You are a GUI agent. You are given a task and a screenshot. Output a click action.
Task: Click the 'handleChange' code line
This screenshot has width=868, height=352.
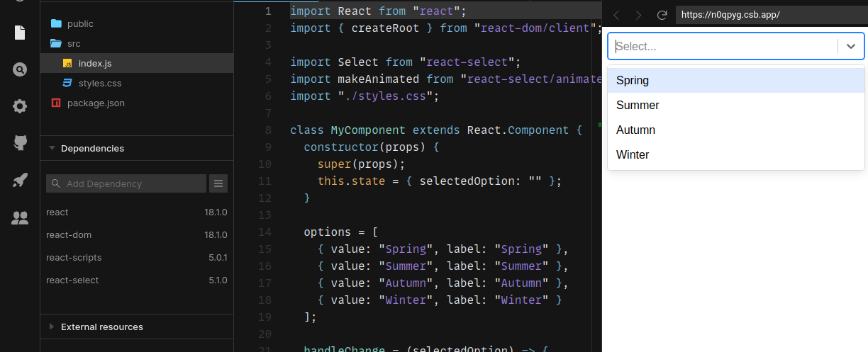pos(426,349)
